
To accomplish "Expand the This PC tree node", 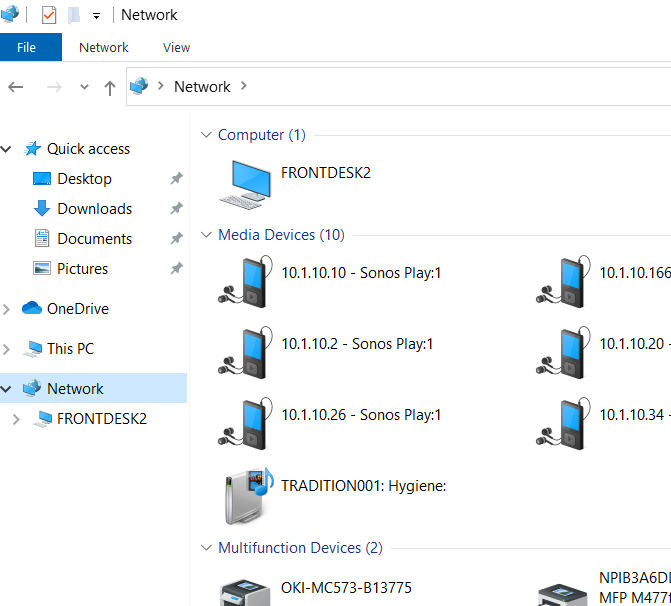I will pos(6,349).
